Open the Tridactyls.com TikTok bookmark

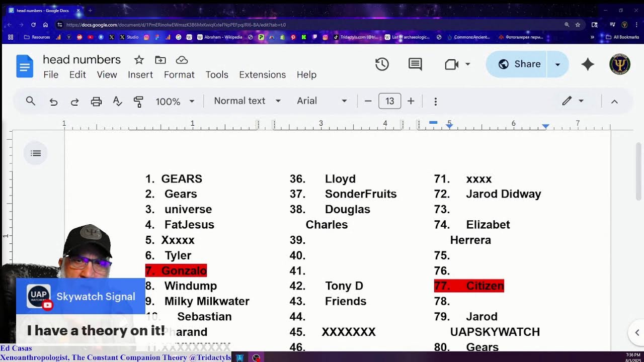[356, 37]
